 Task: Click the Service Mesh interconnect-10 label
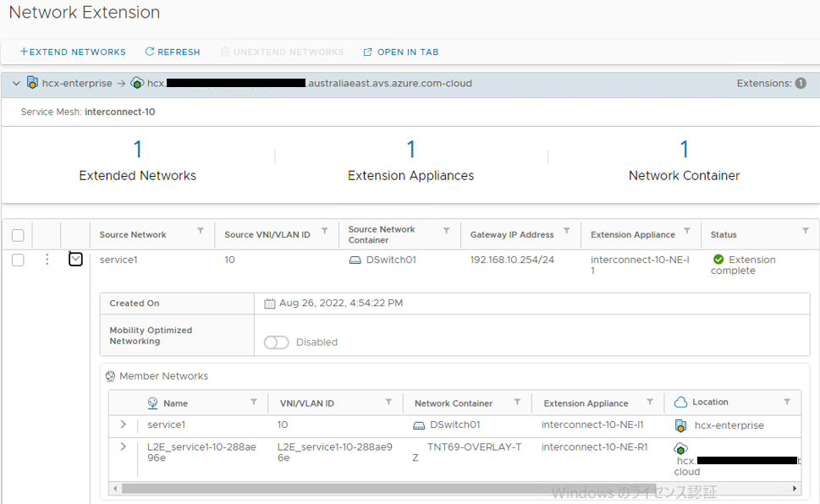tap(88, 112)
